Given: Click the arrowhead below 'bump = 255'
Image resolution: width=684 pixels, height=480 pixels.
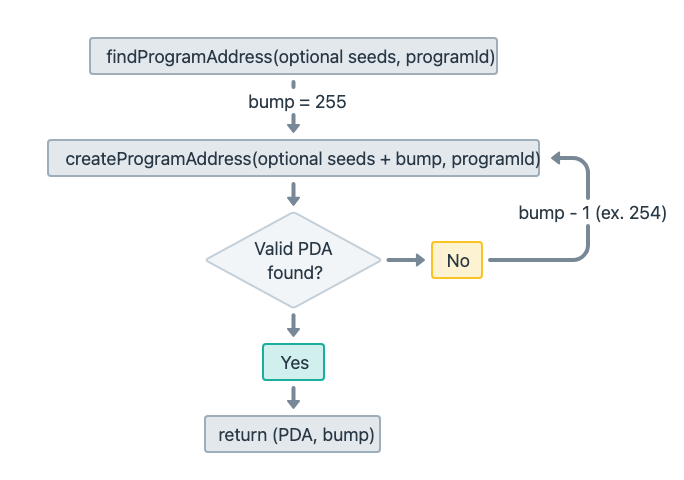Looking at the screenshot, I should 294,125.
